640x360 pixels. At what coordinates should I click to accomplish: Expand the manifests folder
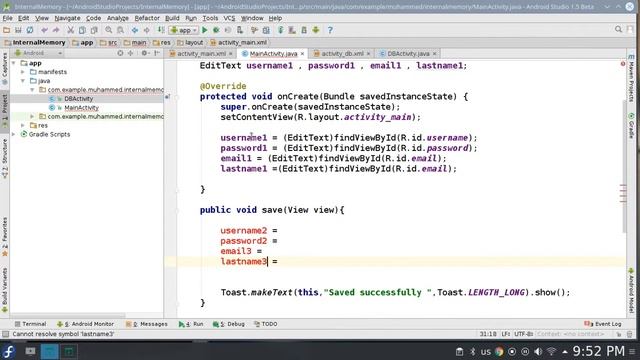[23, 72]
